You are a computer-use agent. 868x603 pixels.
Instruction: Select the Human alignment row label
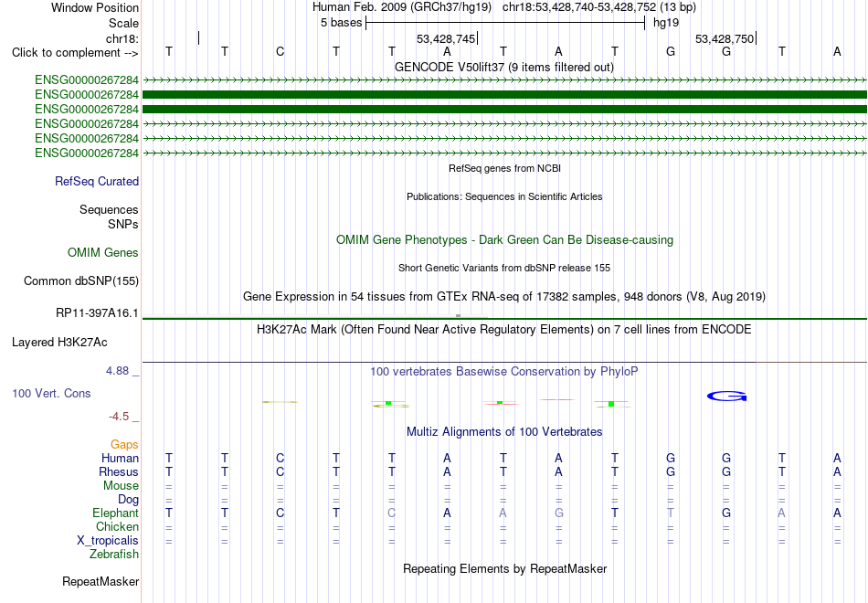tap(120, 458)
